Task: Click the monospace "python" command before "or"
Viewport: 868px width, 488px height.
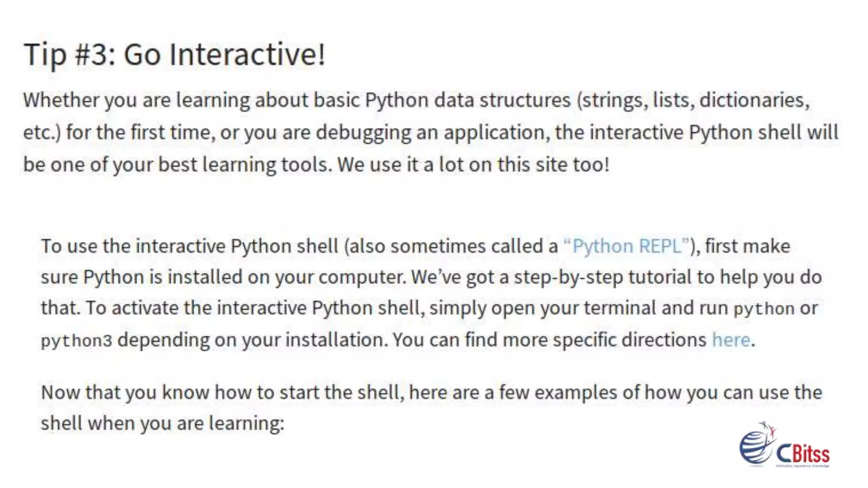Action: click(764, 309)
